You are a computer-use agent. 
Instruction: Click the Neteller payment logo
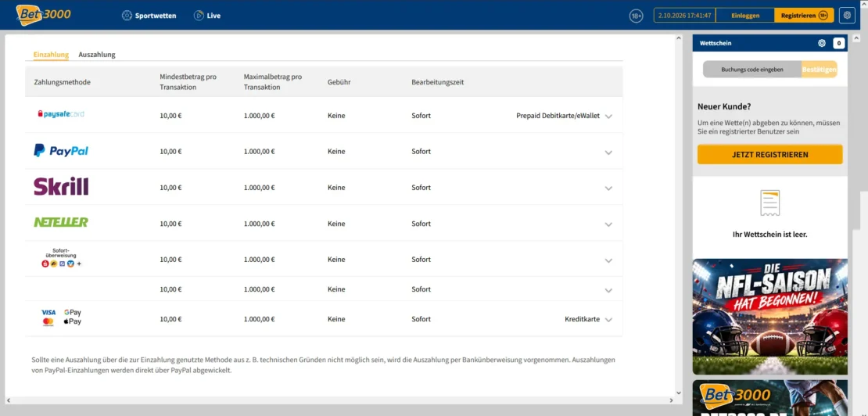tap(61, 222)
